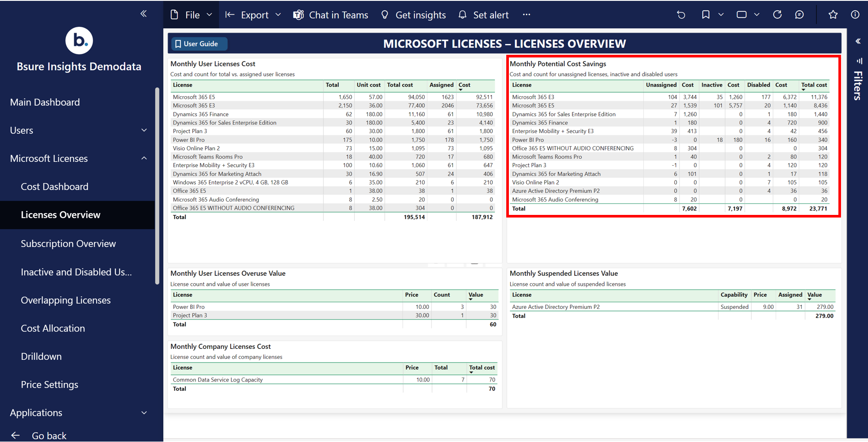
Task: Sort by Total cost column in Cost Savings
Action: pos(814,85)
